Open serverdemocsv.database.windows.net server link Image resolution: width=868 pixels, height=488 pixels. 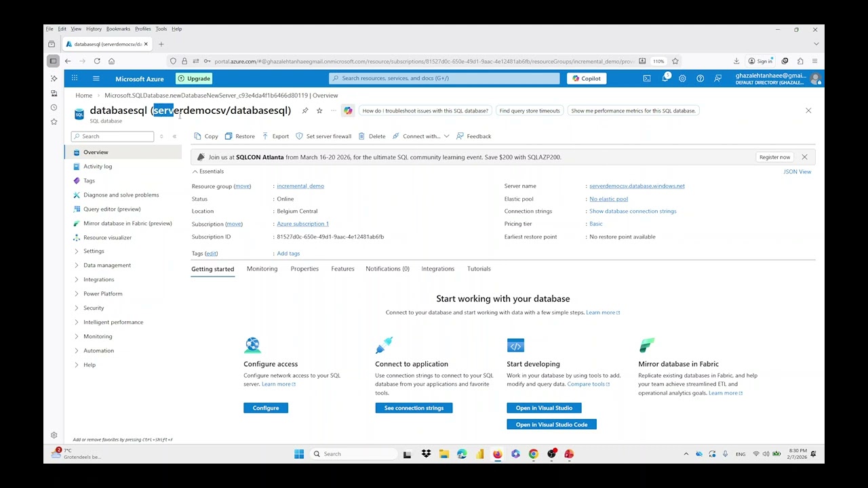637,186
